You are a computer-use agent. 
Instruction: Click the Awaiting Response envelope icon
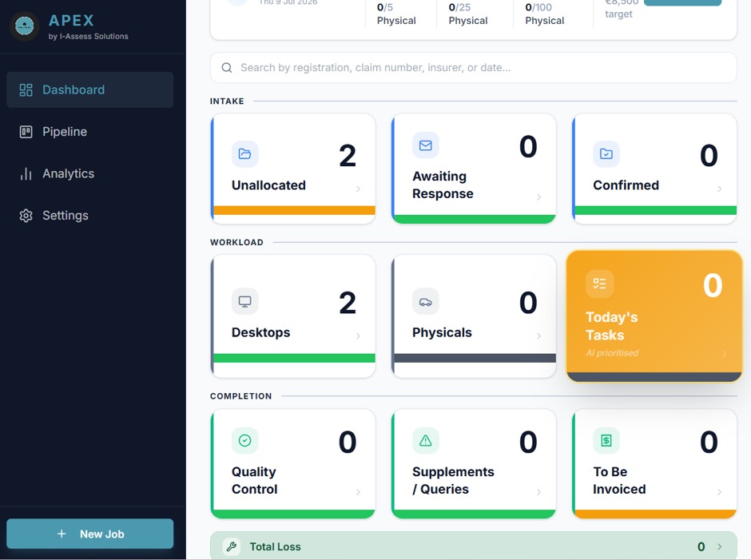425,145
